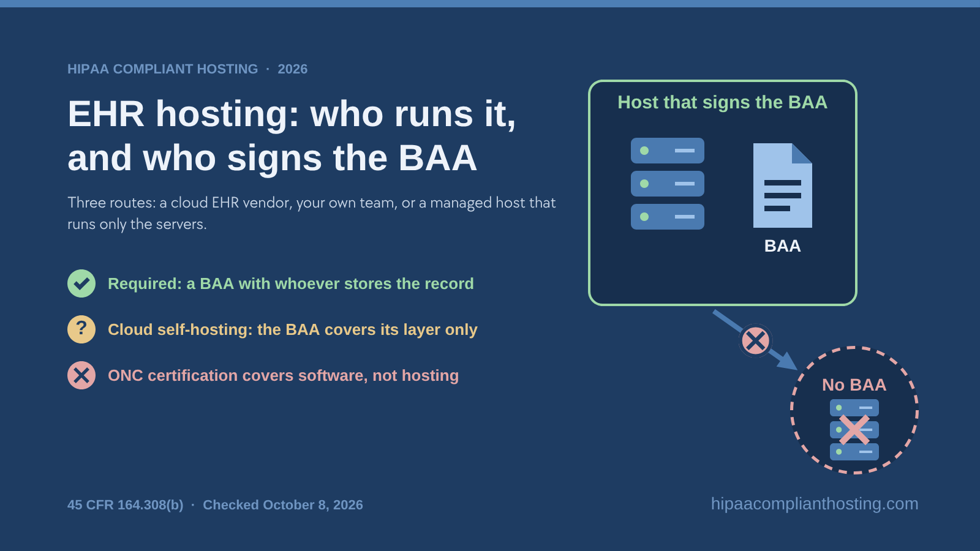The width and height of the screenshot is (980, 551).
Task: Click 'Required: a BAA with whoever stores the record'
Action: pyautogui.click(x=291, y=283)
